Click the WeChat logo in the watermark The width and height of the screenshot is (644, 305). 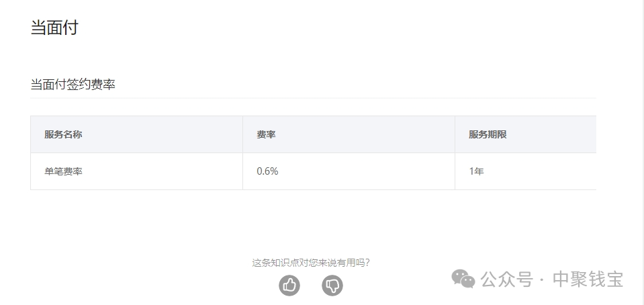[463, 279]
